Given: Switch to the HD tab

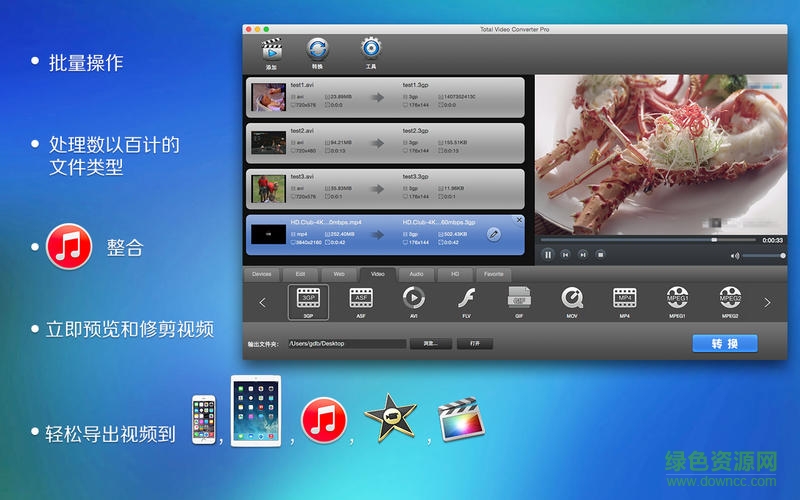Looking at the screenshot, I should pyautogui.click(x=455, y=274).
